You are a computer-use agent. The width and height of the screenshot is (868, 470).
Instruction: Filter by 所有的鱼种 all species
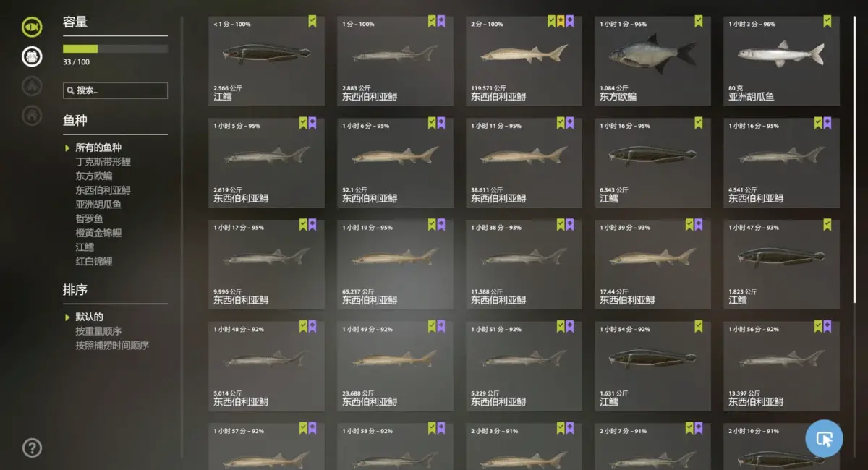tap(98, 148)
